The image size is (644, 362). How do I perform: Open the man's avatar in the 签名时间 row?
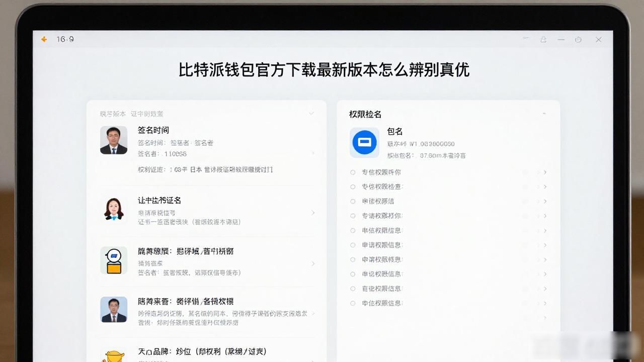114,140
